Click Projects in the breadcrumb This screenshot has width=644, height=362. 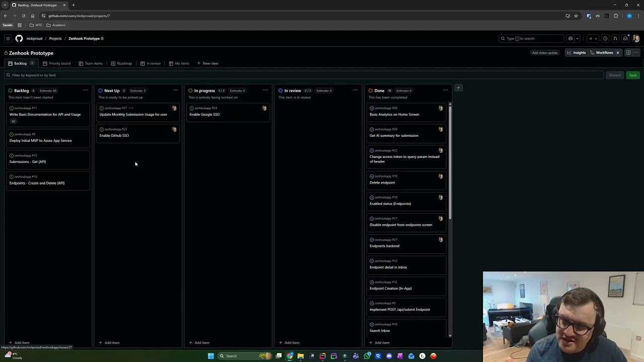(x=55, y=39)
